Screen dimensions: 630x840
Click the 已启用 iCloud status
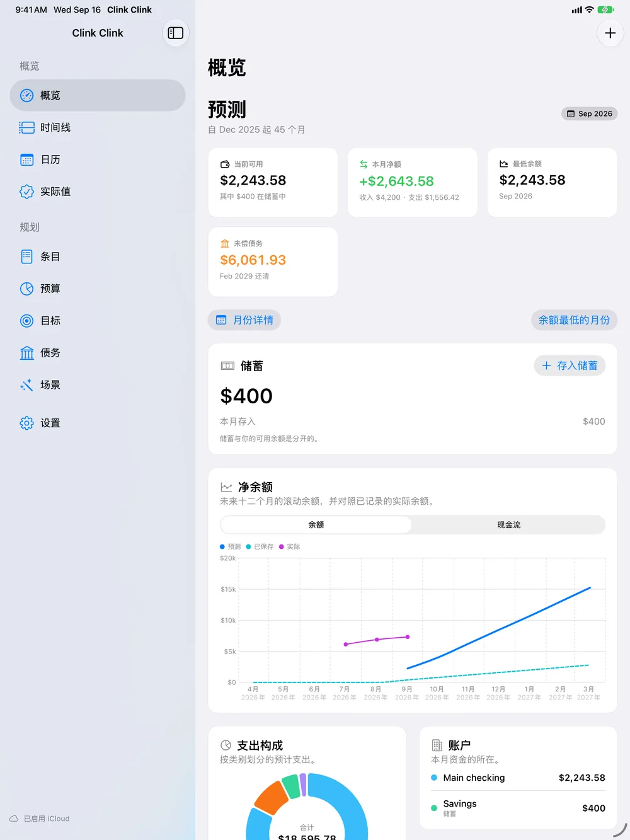[x=39, y=819]
